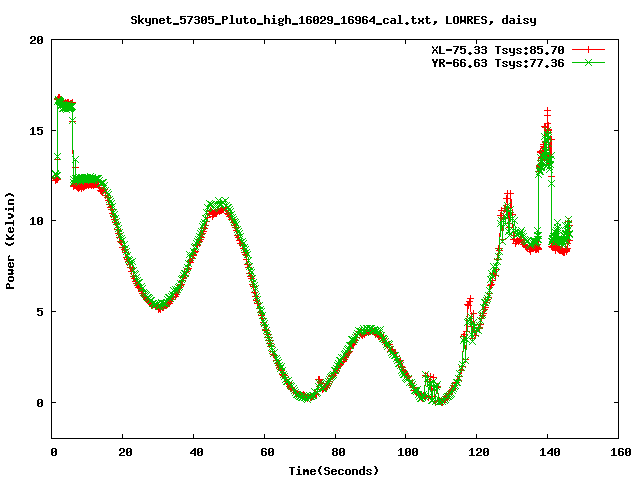
Task: Click x-axis tick label 80
Action: pos(338,452)
